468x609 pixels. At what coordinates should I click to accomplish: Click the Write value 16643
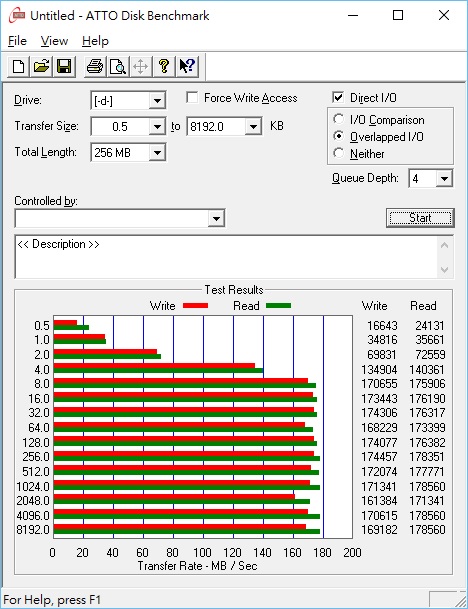pyautogui.click(x=382, y=325)
